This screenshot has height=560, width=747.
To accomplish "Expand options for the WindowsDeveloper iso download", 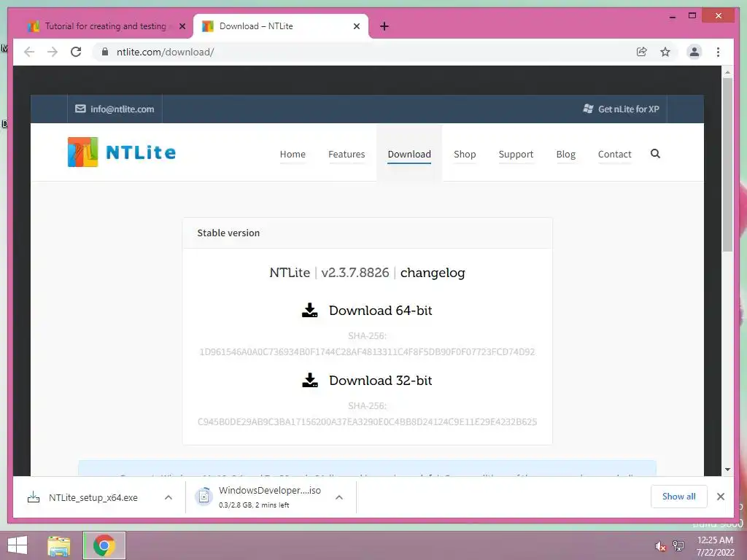I will [338, 497].
